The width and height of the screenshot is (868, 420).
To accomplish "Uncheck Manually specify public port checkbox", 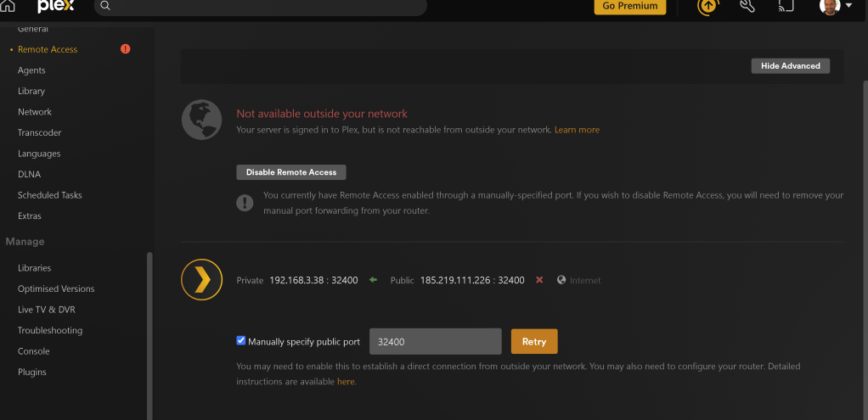I will coord(241,340).
